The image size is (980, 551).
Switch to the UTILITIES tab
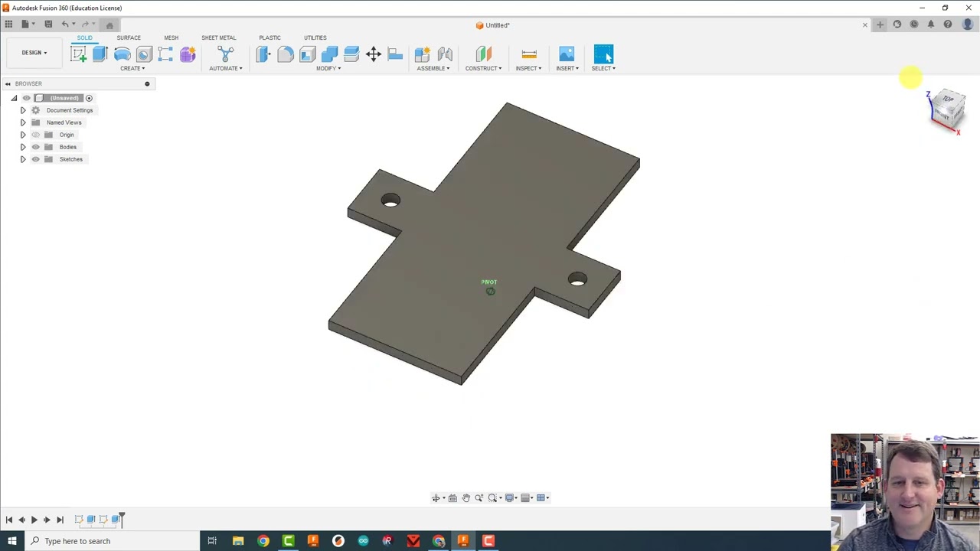point(315,37)
